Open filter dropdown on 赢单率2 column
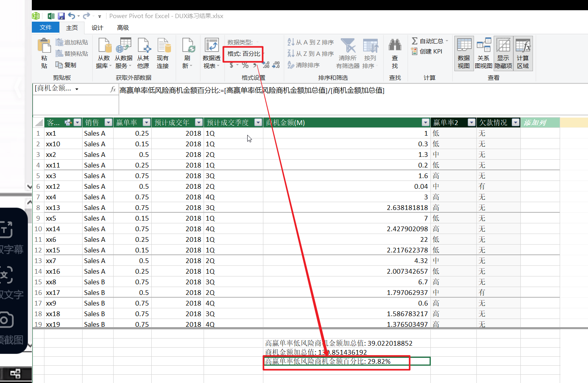The width and height of the screenshot is (588, 383). (471, 123)
